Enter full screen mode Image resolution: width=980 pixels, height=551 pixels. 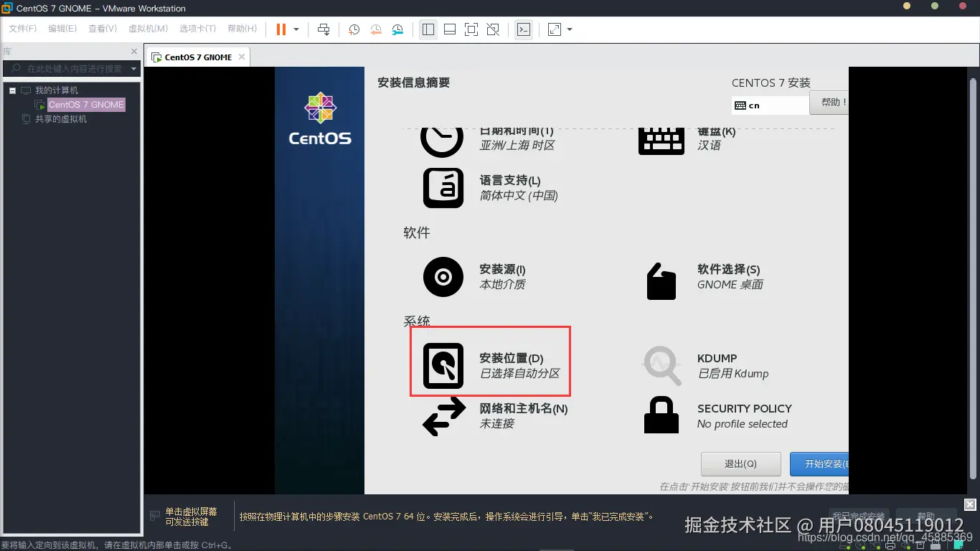tap(471, 29)
